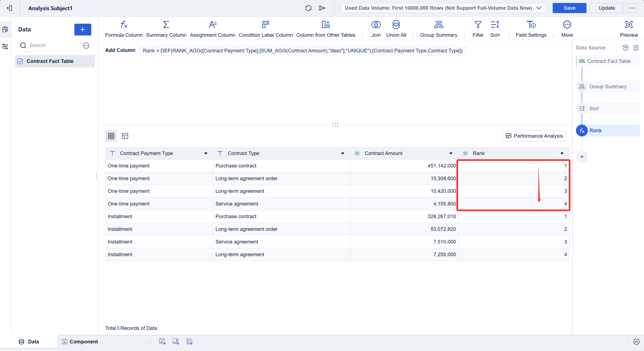
Task: Click the Join icon
Action: 376,29
